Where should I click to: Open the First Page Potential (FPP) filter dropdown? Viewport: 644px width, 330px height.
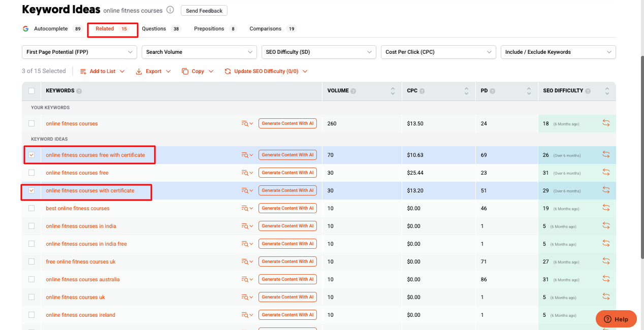pos(79,52)
